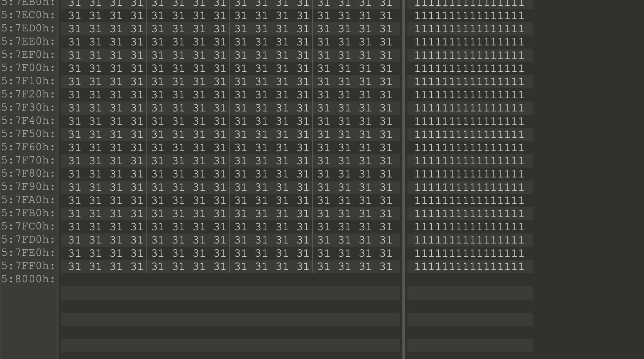Select first hex byte in row 5:7ED0h
Image resolution: width=644 pixels, height=359 pixels.
pos(75,29)
